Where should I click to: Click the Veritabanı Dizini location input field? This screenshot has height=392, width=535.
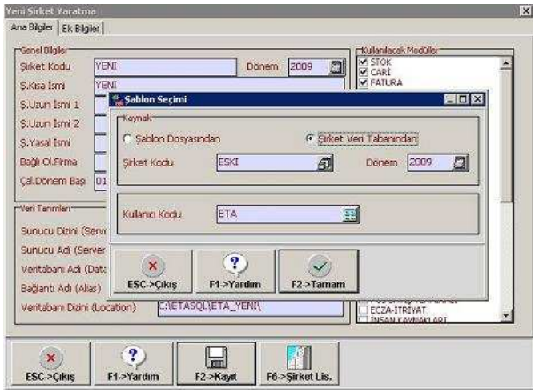point(251,307)
